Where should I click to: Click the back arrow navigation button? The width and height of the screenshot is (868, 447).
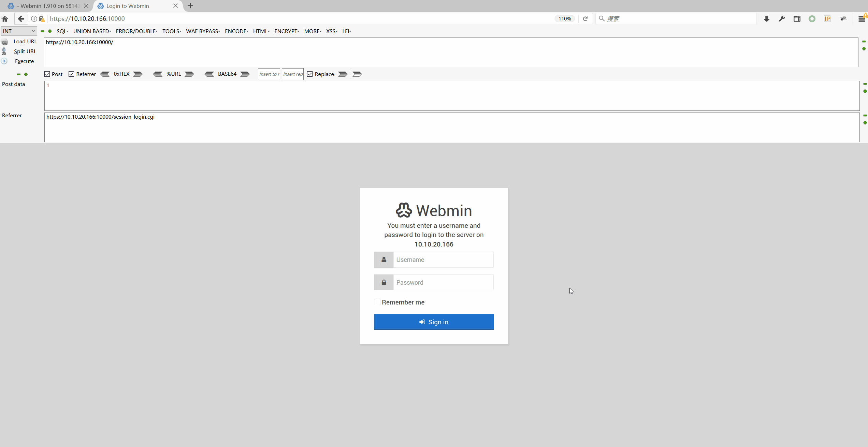point(21,19)
